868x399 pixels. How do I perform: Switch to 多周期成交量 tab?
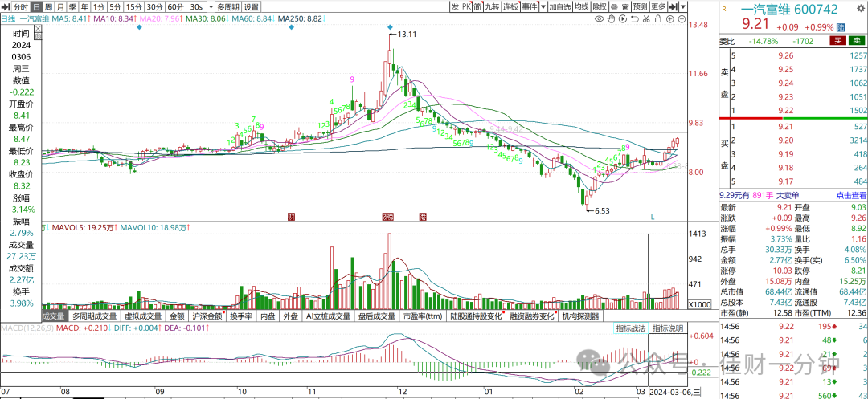(x=95, y=316)
